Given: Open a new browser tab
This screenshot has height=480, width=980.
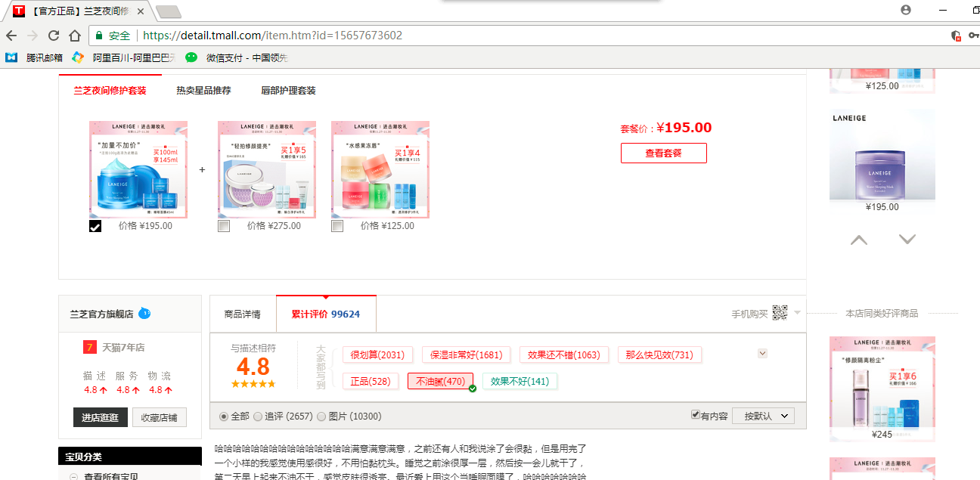Looking at the screenshot, I should click(168, 11).
